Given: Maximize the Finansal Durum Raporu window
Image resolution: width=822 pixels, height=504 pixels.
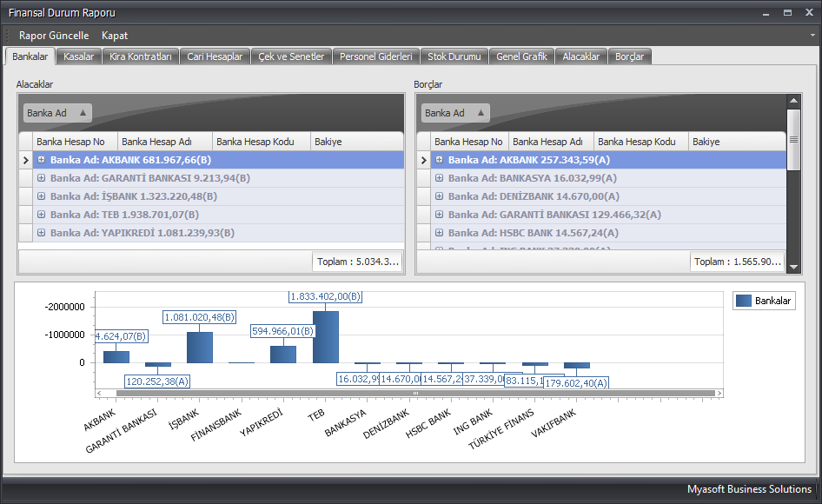Looking at the screenshot, I should (x=787, y=12).
